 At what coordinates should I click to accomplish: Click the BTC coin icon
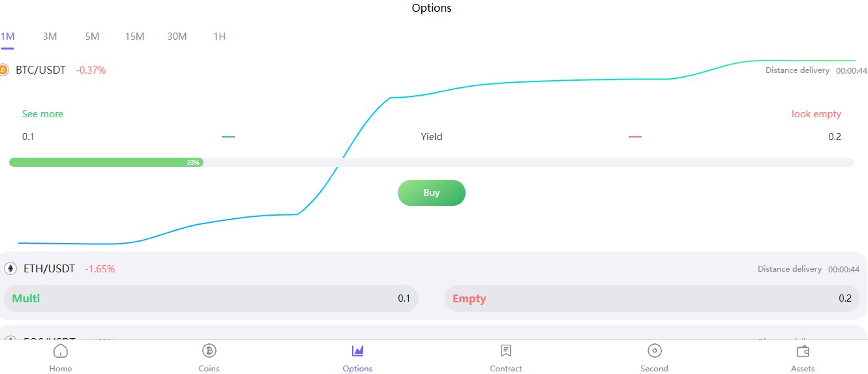click(3, 70)
